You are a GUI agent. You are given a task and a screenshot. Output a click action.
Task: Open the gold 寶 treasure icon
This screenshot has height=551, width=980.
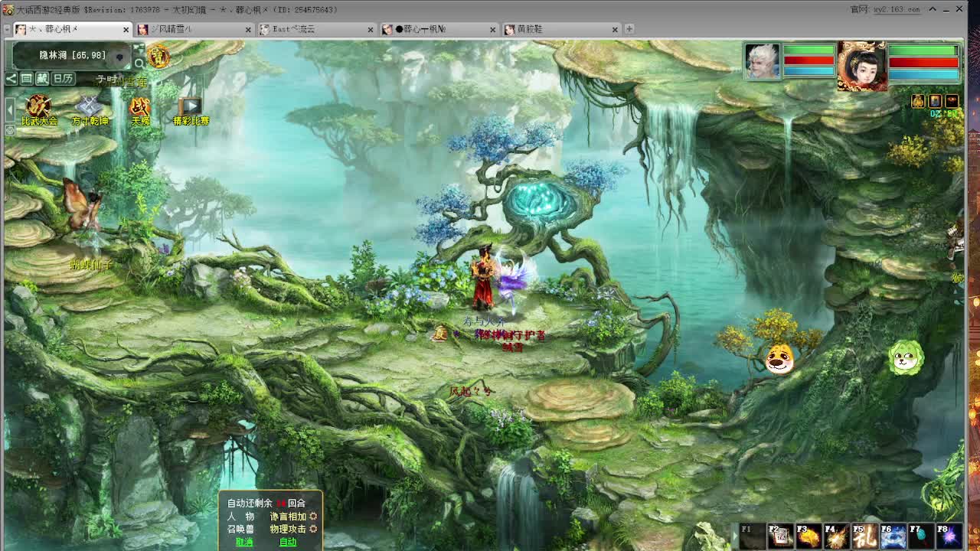(158, 57)
